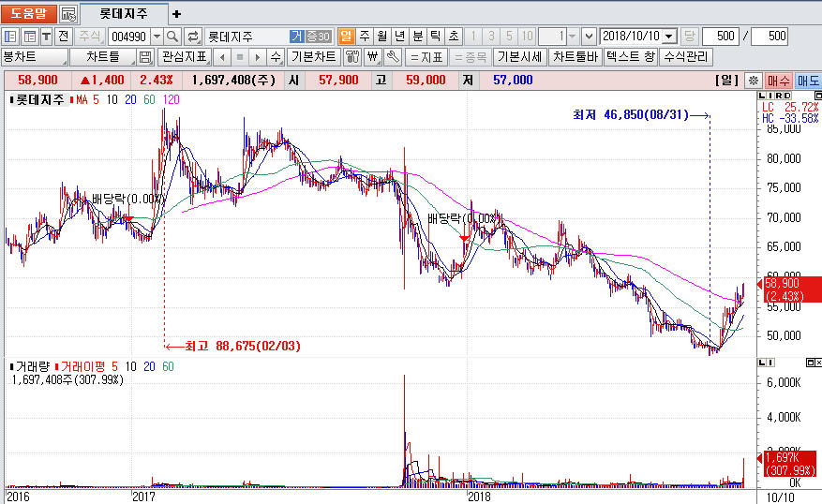Viewport: 822px width, 504px height.
Task: Click the chart tools icon after 기본차트
Action: tap(351, 57)
